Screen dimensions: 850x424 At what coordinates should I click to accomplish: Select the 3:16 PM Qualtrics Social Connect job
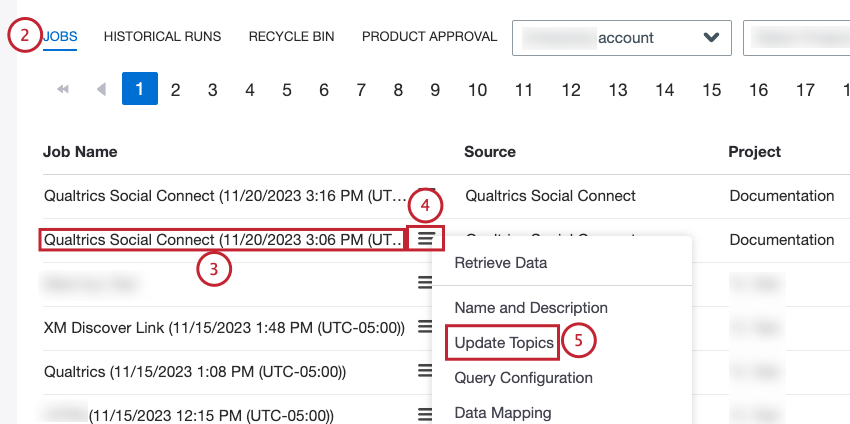(224, 196)
